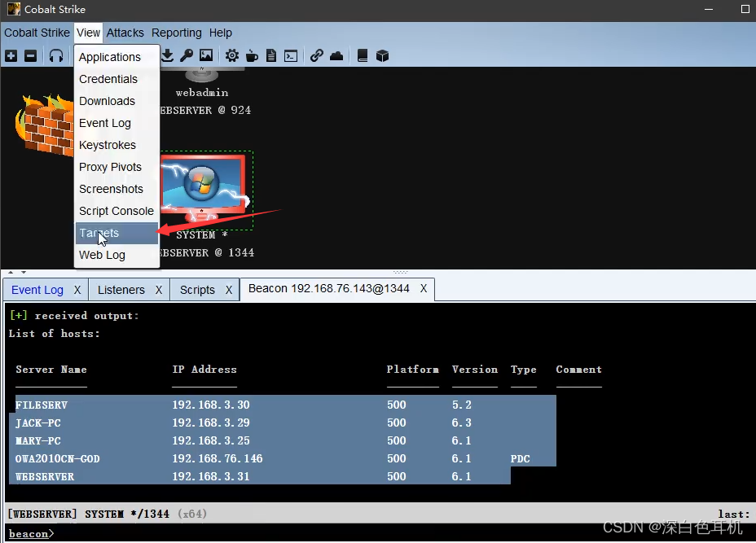Screen dimensions: 756x543
Task: Click the "List of hosts:" output line
Action: coord(54,334)
